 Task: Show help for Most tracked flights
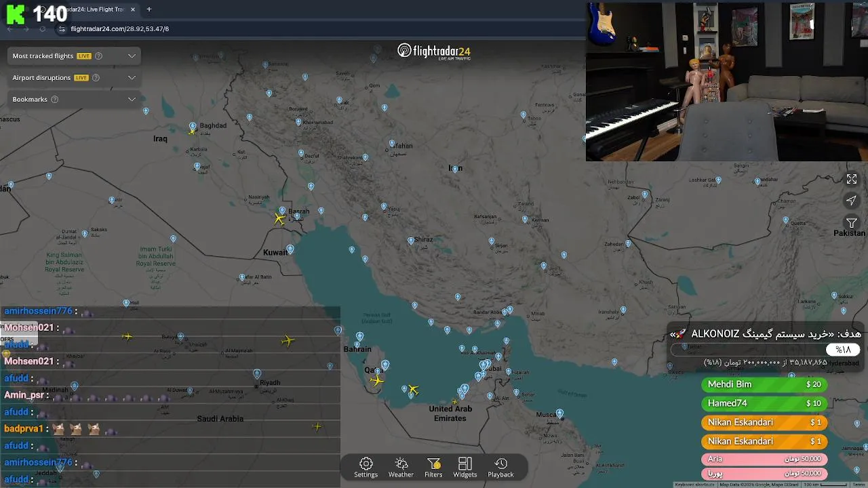[x=98, y=56]
